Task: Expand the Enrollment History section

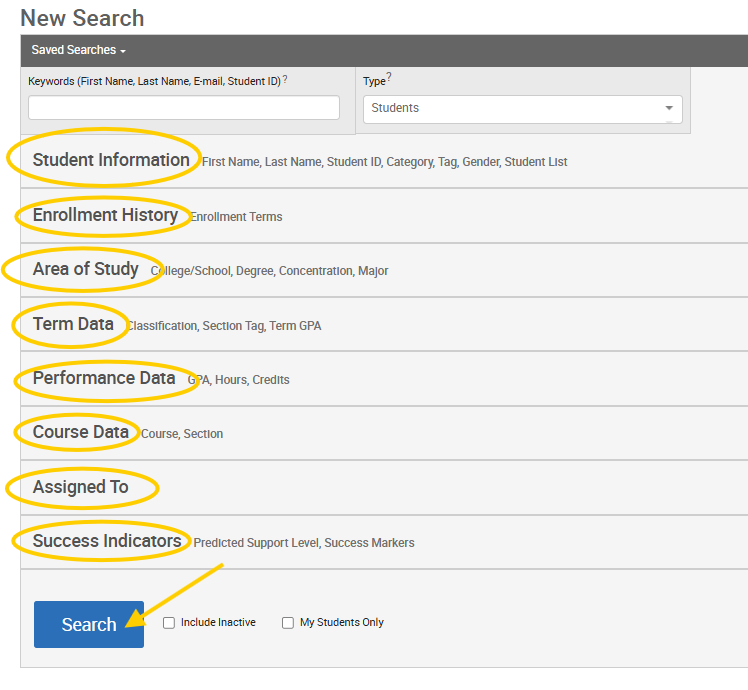Action: 105,215
